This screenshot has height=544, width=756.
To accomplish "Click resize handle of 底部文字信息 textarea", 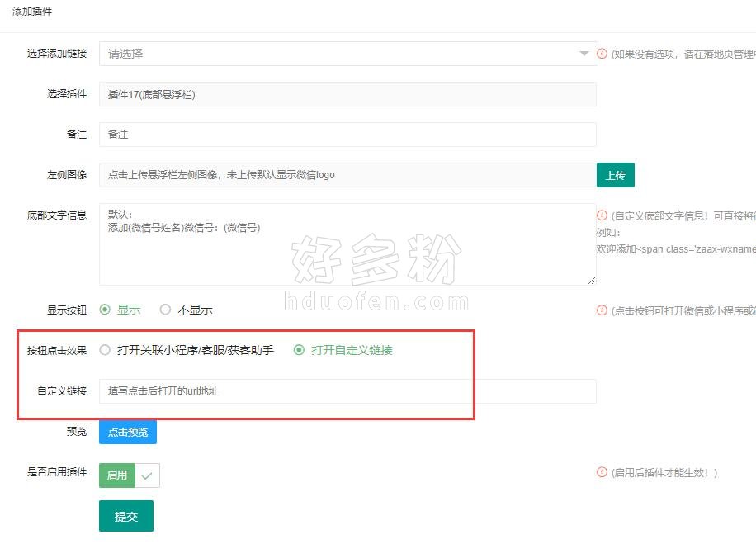I will [591, 281].
